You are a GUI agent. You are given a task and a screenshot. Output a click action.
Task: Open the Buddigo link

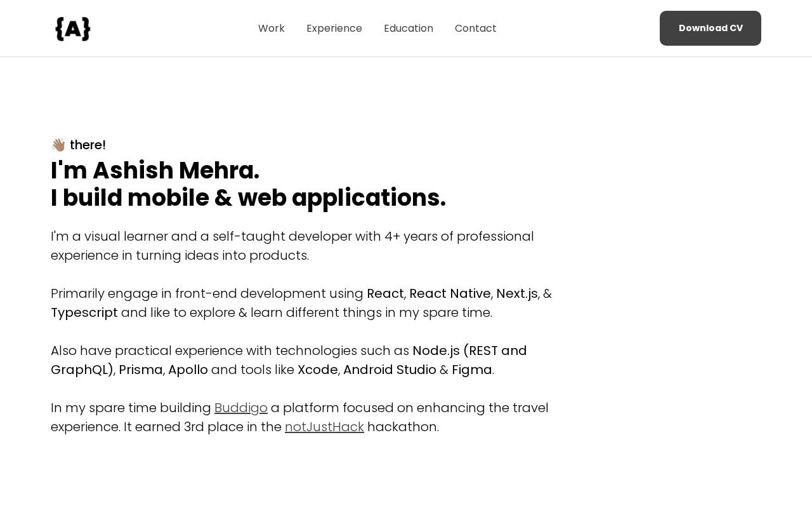coord(241,408)
